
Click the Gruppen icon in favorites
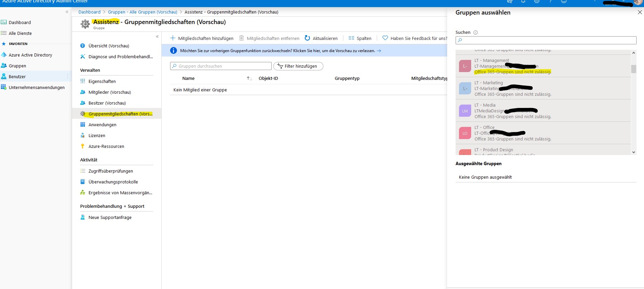pyautogui.click(x=4, y=66)
